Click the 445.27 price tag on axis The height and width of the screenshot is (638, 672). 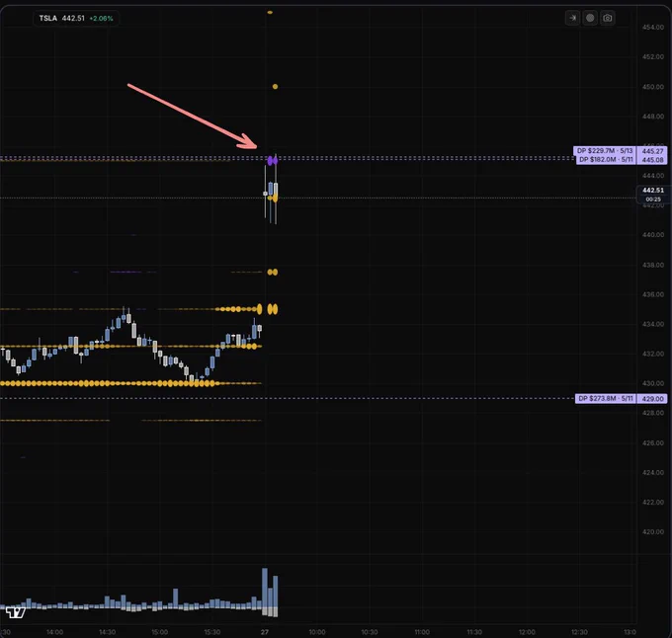pyautogui.click(x=652, y=151)
